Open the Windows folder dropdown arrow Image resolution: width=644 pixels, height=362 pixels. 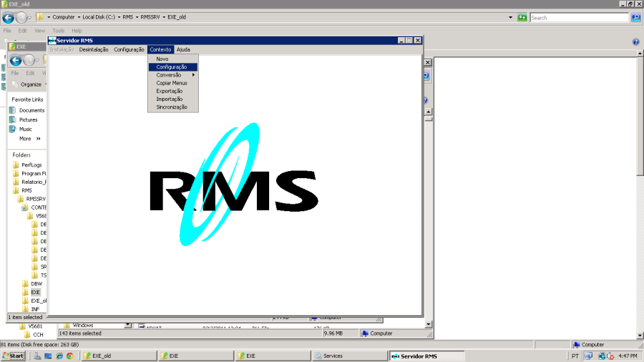(128, 326)
